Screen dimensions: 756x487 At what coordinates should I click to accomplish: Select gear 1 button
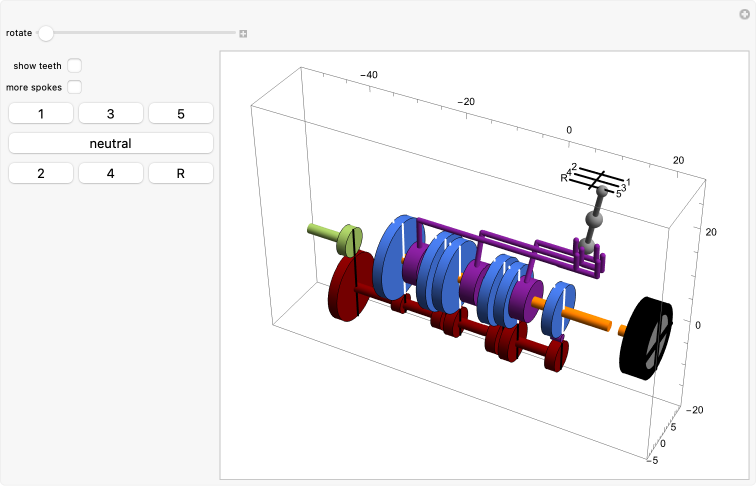(x=41, y=114)
